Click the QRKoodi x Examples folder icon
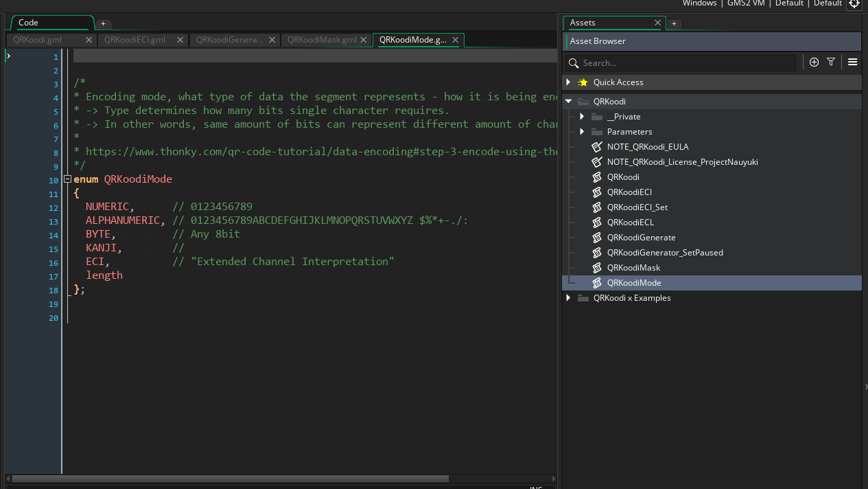 pyautogui.click(x=583, y=298)
